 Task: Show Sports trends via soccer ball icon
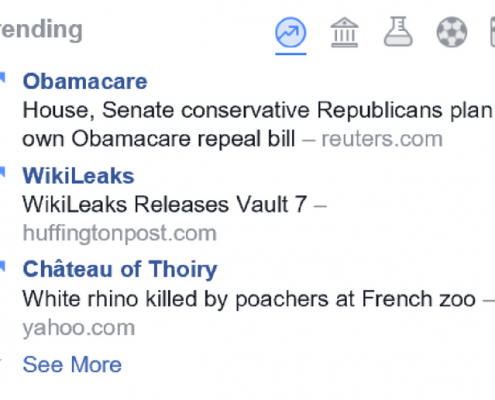452,32
